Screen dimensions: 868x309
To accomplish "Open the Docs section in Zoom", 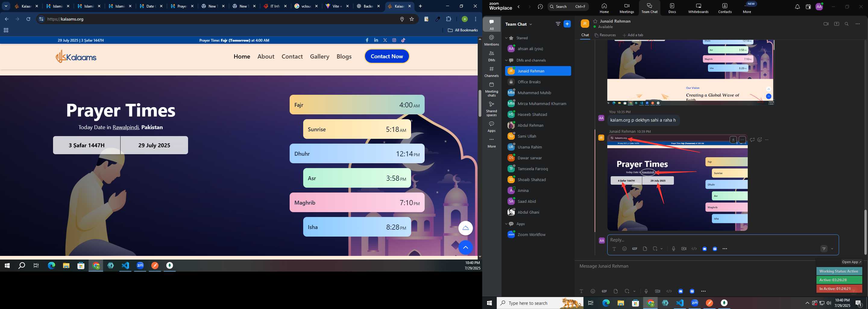I will (672, 8).
